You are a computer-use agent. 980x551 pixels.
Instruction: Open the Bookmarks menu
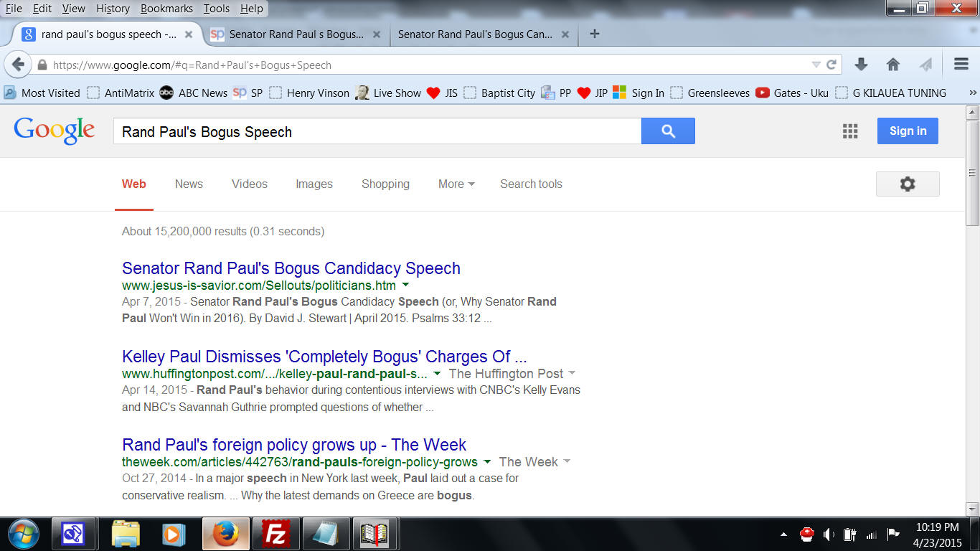click(166, 9)
